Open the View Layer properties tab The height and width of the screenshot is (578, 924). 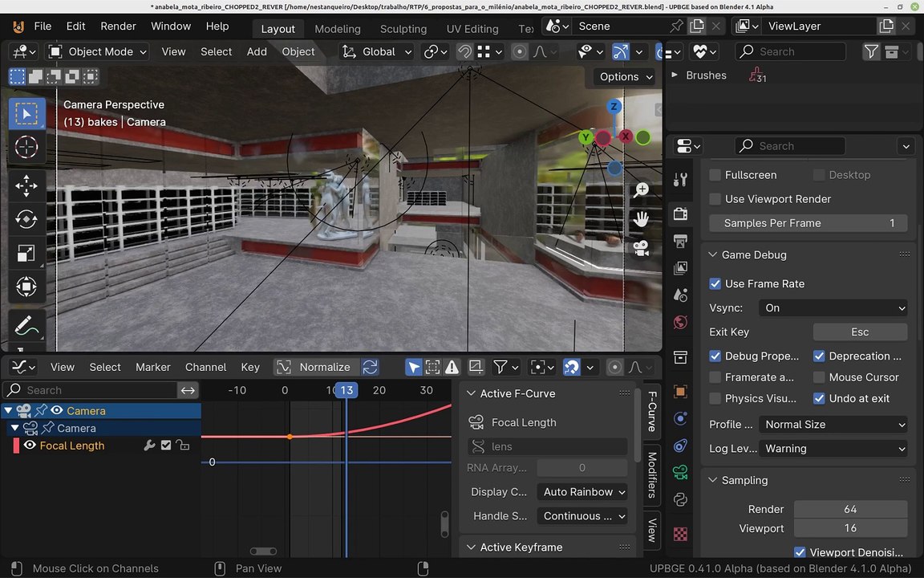pyautogui.click(x=681, y=268)
